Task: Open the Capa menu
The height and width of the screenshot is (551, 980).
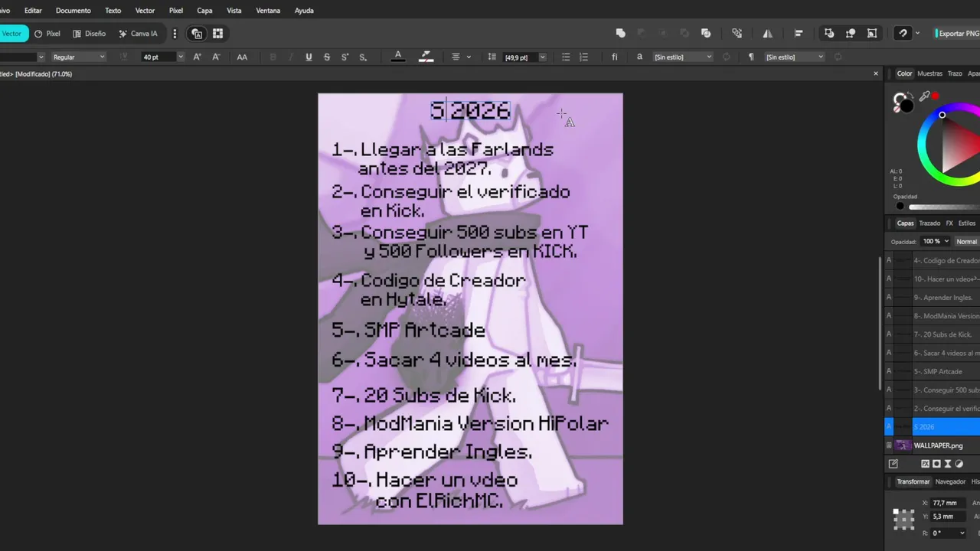Action: 204,11
